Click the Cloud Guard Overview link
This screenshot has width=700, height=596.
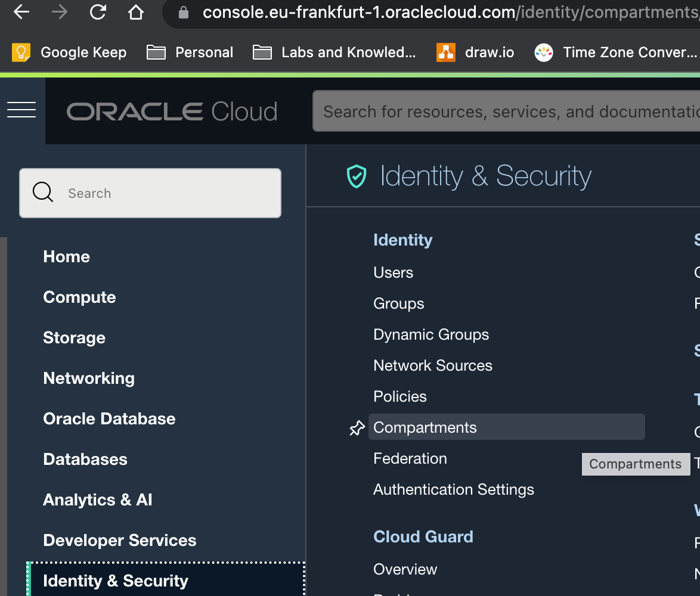tap(405, 570)
